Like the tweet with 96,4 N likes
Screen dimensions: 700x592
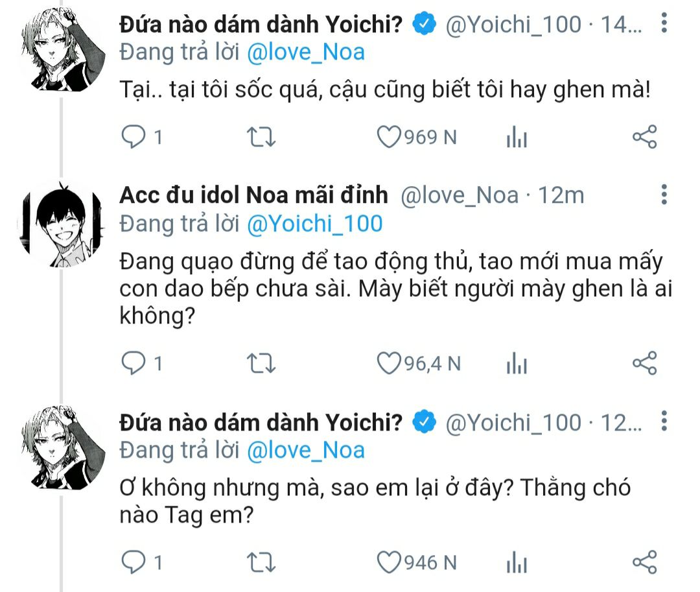tap(389, 364)
